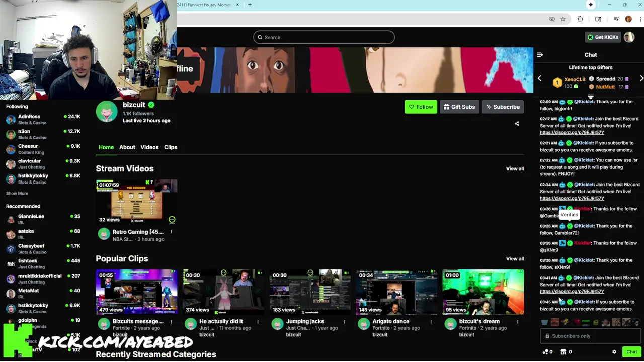
Task: Open a new browser tab
Action: pos(250,5)
